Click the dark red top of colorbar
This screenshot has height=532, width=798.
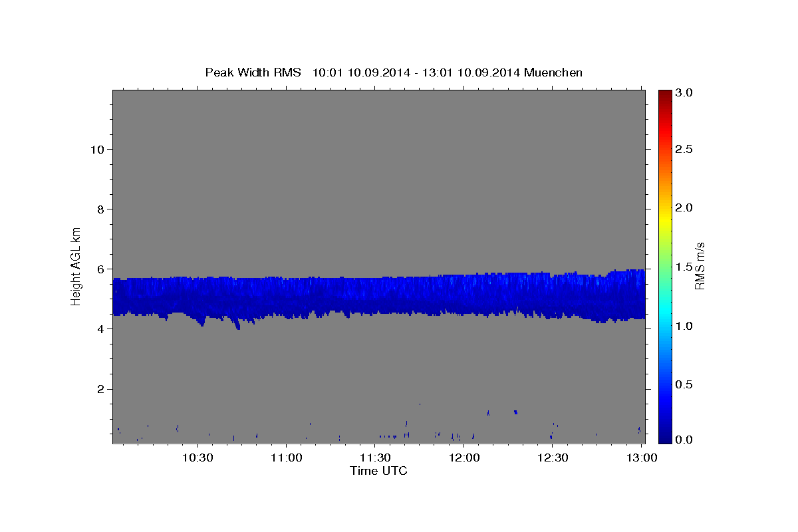(x=665, y=94)
